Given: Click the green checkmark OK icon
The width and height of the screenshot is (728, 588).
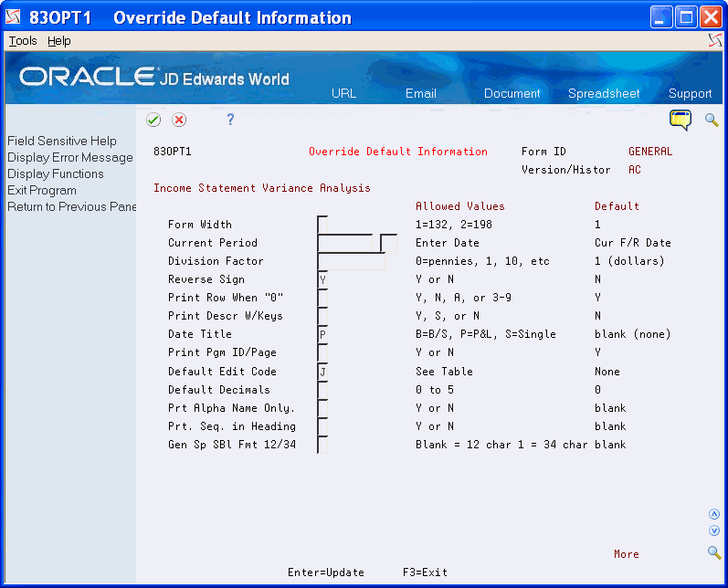Looking at the screenshot, I should point(153,120).
